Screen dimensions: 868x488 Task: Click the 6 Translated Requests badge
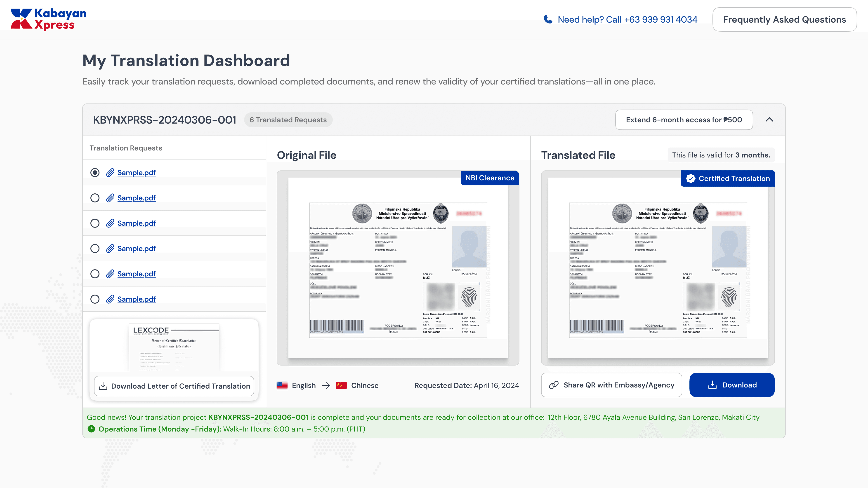(x=288, y=120)
